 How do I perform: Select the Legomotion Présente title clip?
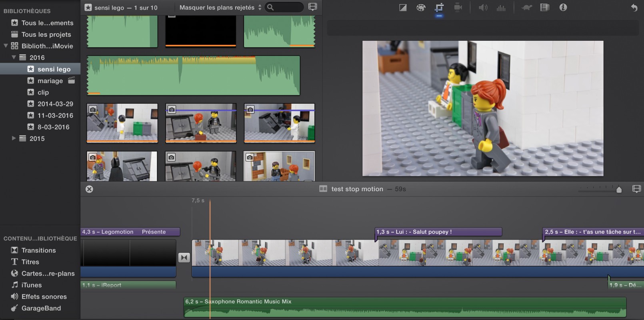(130, 232)
